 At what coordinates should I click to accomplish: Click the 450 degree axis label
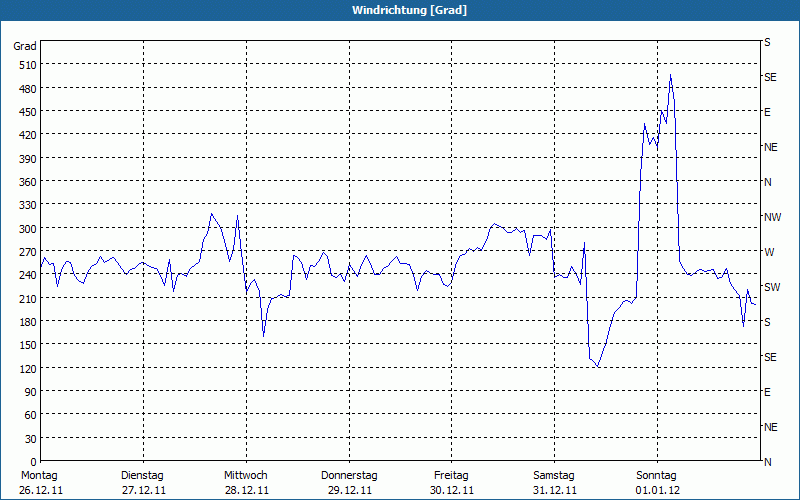point(28,112)
